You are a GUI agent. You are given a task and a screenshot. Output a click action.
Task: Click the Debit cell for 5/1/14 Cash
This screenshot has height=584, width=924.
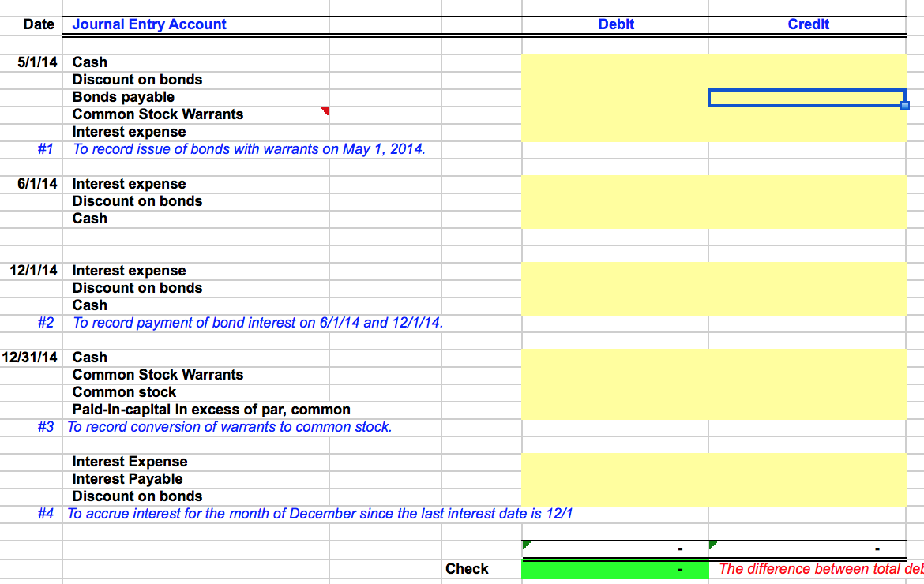615,63
